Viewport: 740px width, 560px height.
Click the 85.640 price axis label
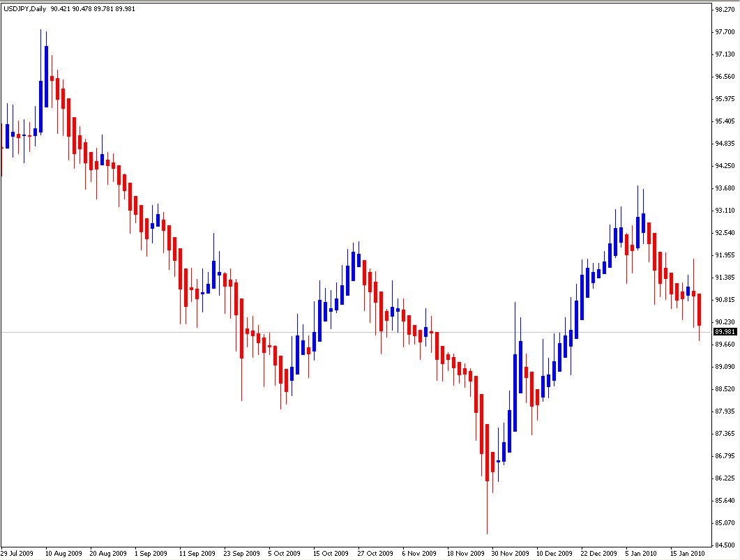725,501
